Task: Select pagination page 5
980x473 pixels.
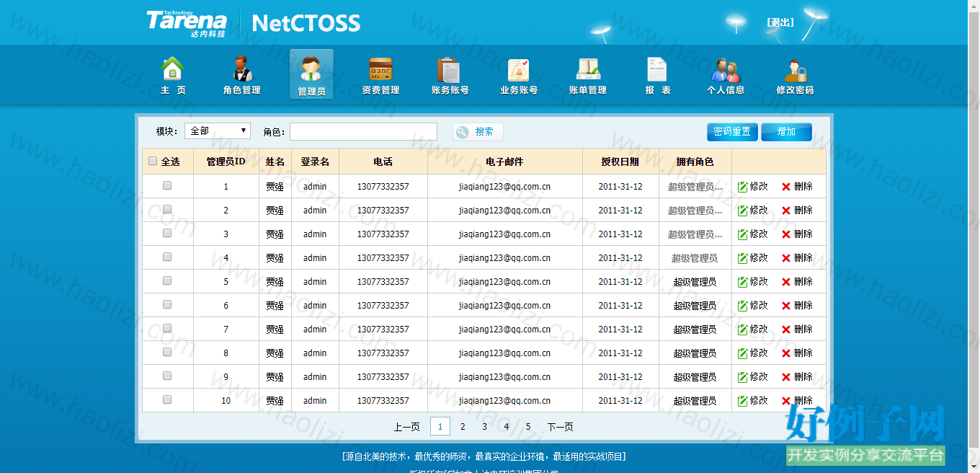Action: (528, 427)
